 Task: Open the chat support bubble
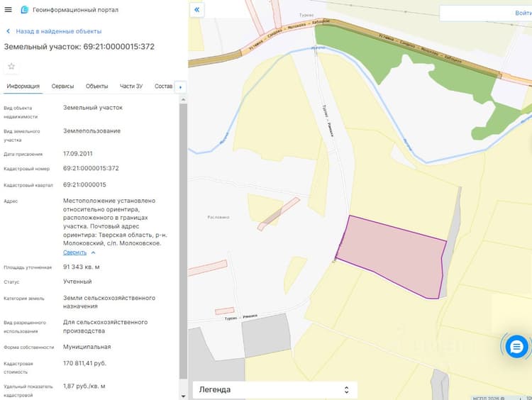coord(516,347)
